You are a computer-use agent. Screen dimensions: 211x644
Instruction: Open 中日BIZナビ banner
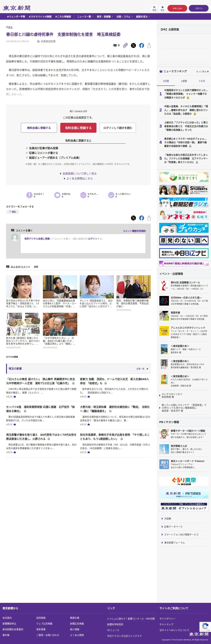184,253
